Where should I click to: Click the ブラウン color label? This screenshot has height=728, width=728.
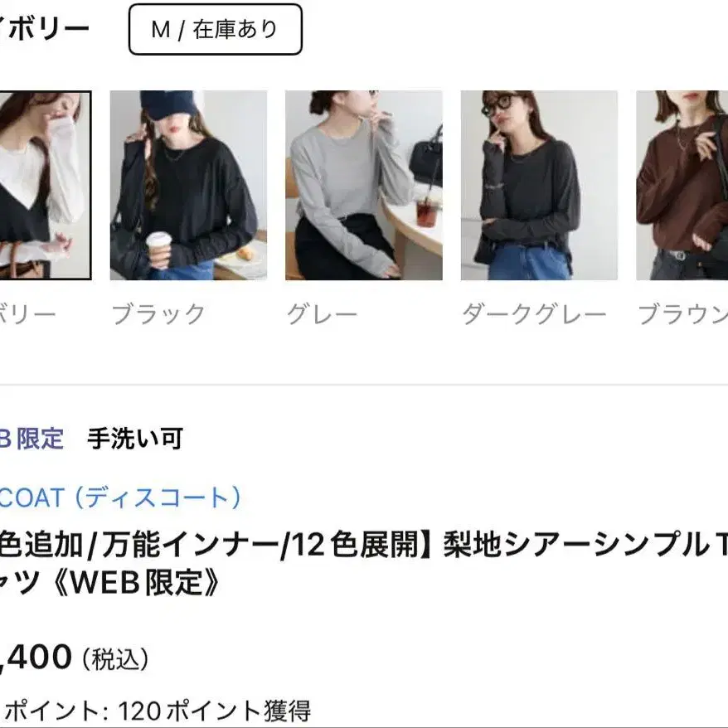click(x=682, y=314)
